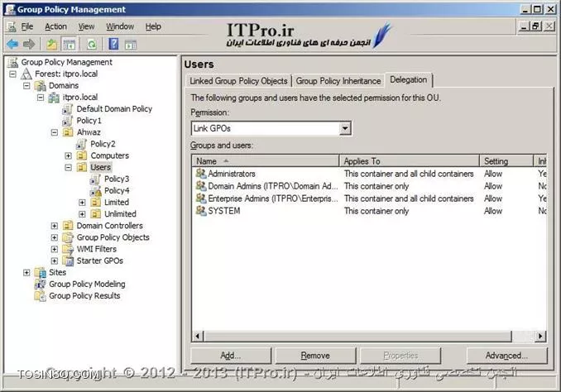The image size is (561, 392).
Task: Collapse the itpro.local domain node
Action: click(x=41, y=98)
